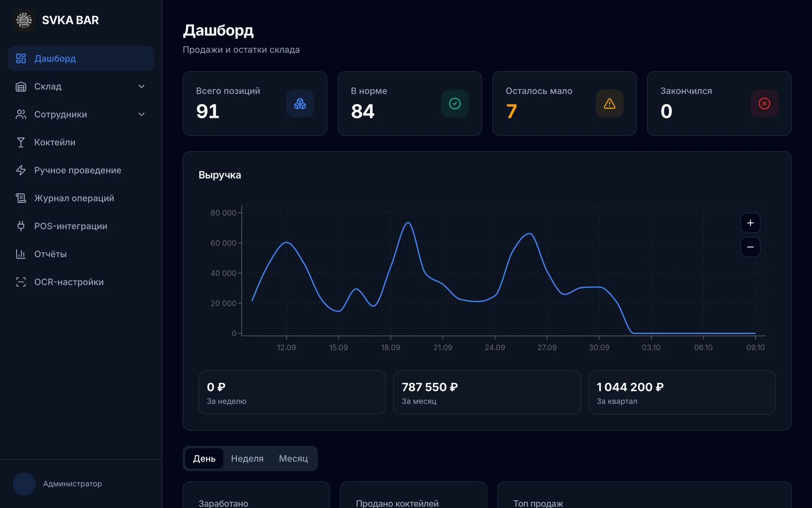This screenshot has height=508, width=812.
Task: Click the Журнал операций scroll icon
Action: [21, 198]
